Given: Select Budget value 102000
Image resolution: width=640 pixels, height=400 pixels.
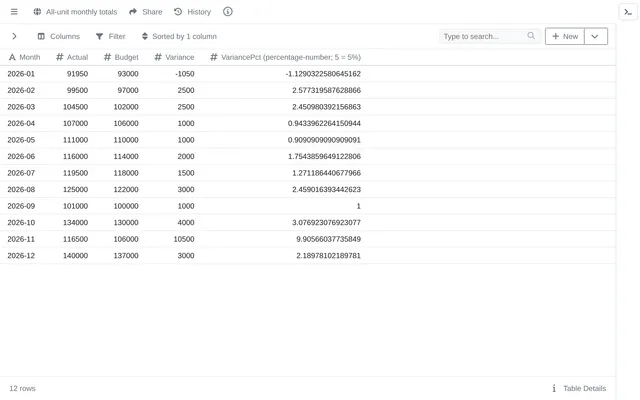Looking at the screenshot, I should click(126, 107).
